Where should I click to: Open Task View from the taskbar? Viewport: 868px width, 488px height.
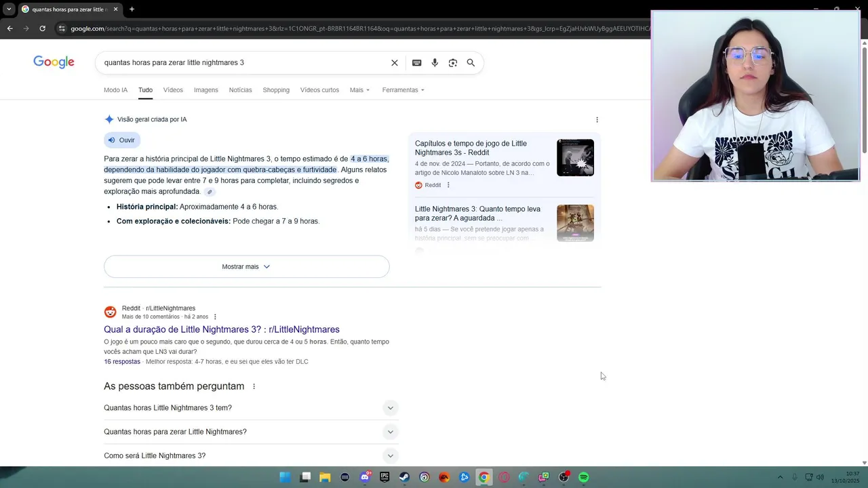[305, 477]
